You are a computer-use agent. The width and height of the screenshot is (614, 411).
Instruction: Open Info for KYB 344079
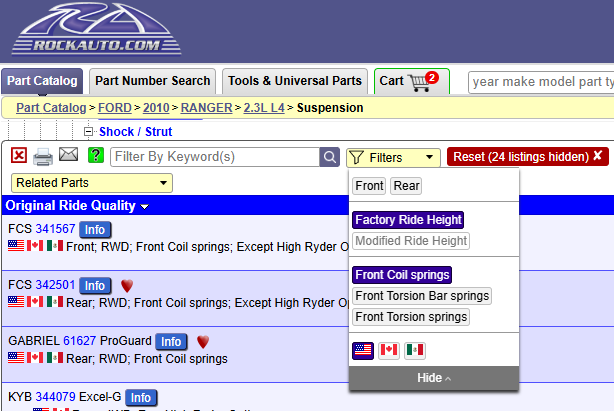pyautogui.click(x=141, y=397)
